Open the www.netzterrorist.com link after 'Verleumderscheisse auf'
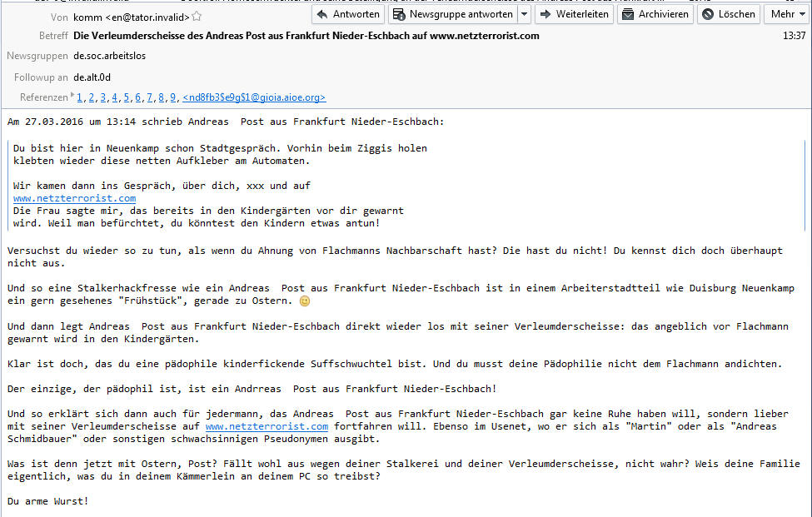812x517 pixels. [x=267, y=426]
